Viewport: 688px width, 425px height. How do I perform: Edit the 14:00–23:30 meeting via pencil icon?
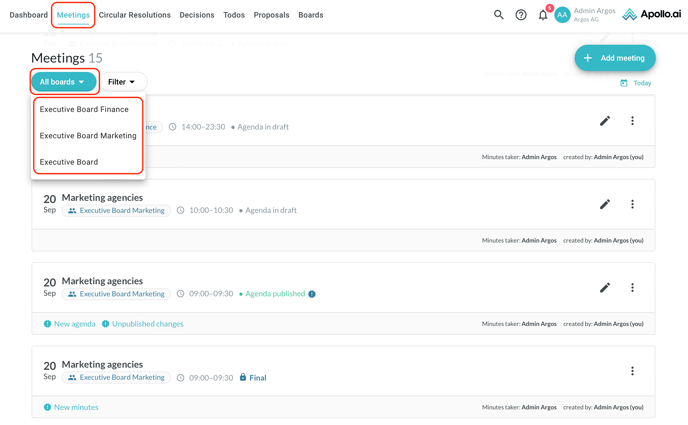point(605,121)
